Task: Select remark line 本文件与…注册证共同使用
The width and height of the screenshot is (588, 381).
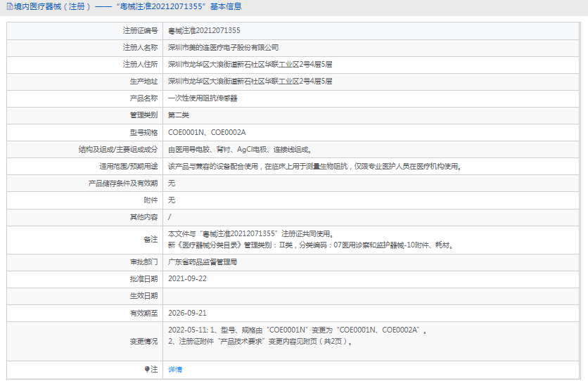Action: pos(251,234)
